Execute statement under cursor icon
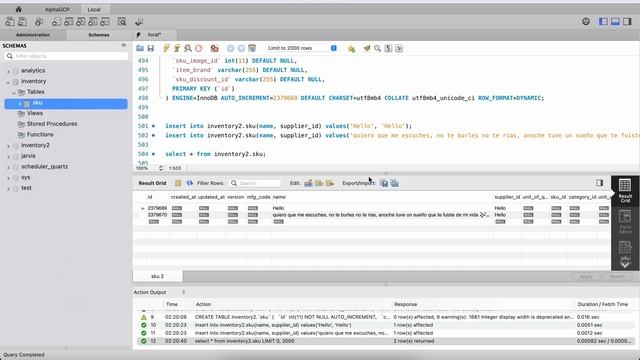Viewport: 640px width, 360px height. [177, 48]
